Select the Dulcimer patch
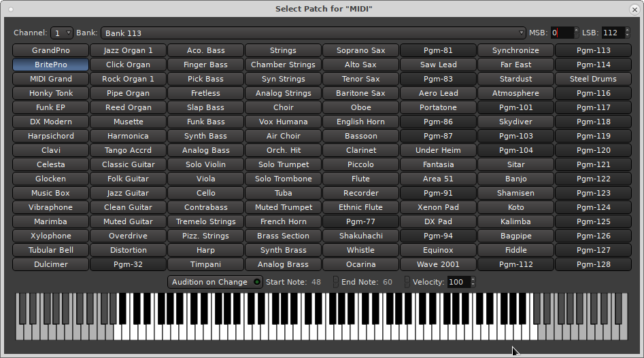The width and height of the screenshot is (644, 358). [50, 264]
